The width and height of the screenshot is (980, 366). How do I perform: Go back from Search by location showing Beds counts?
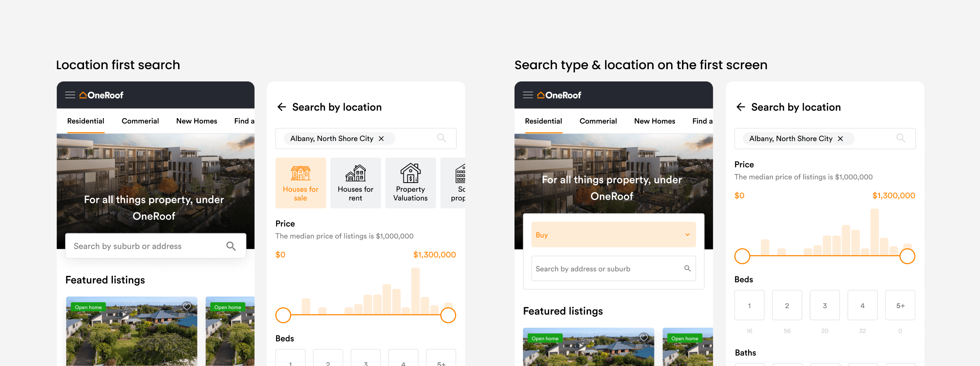(741, 107)
